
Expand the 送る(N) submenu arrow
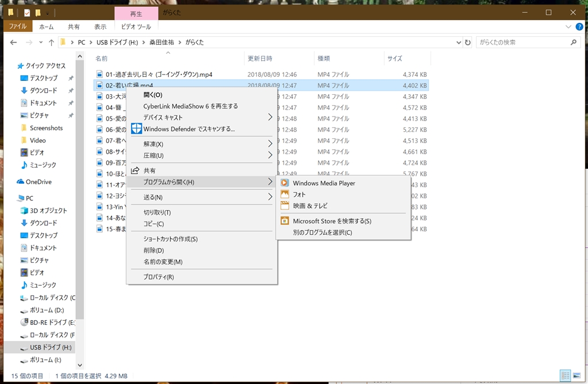pyautogui.click(x=270, y=197)
